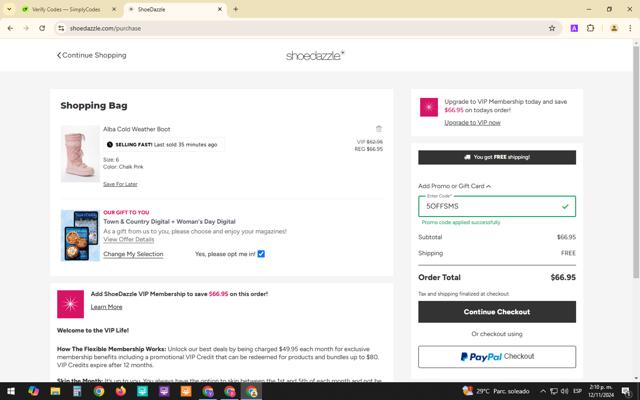Click the promo code input field

497,206
